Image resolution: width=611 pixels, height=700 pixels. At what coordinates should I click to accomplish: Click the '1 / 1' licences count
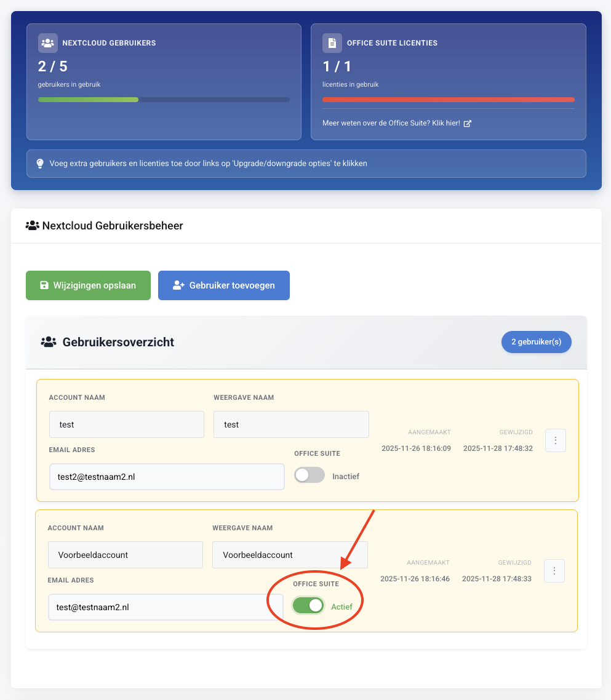tap(337, 66)
